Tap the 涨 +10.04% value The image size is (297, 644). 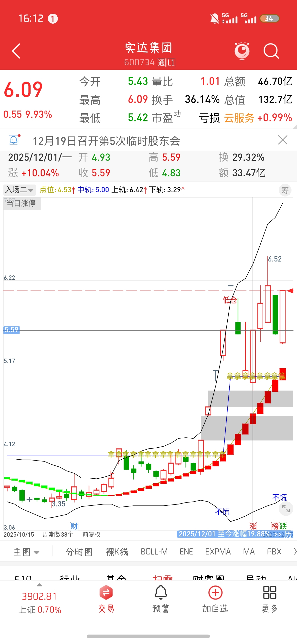40,173
